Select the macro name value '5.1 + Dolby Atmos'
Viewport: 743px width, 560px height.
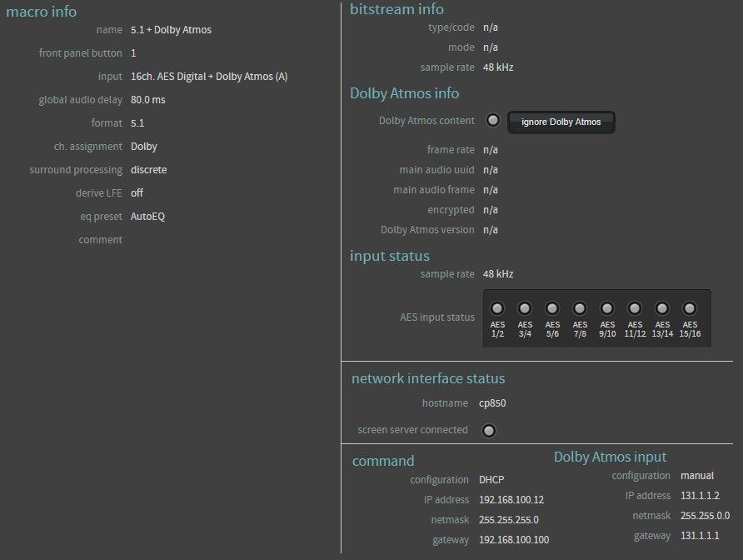tap(171, 30)
